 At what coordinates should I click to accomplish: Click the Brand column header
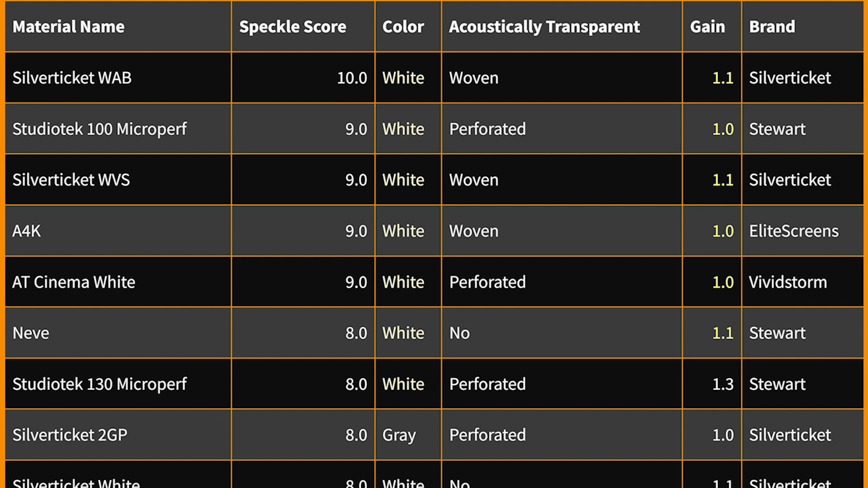802,27
